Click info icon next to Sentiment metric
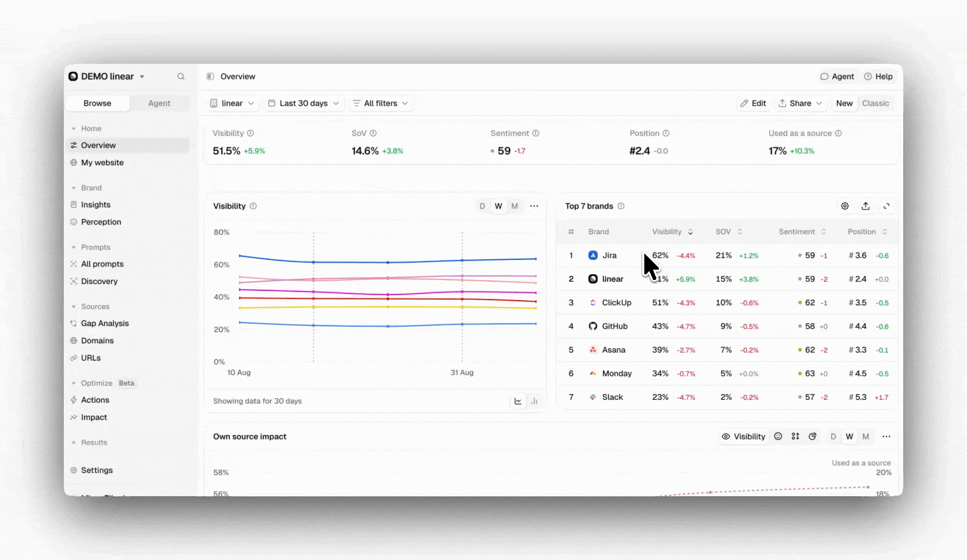 pos(536,133)
